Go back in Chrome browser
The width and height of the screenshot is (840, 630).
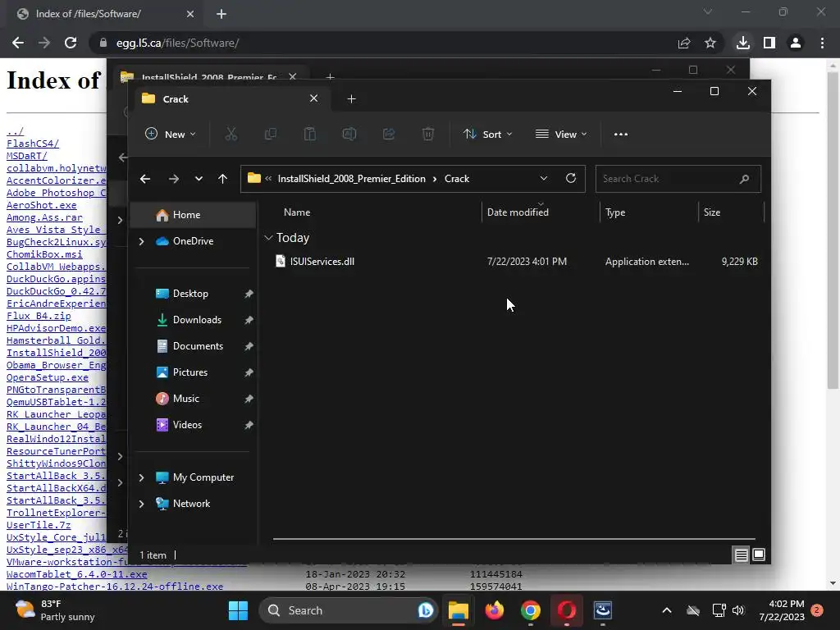tap(18, 43)
